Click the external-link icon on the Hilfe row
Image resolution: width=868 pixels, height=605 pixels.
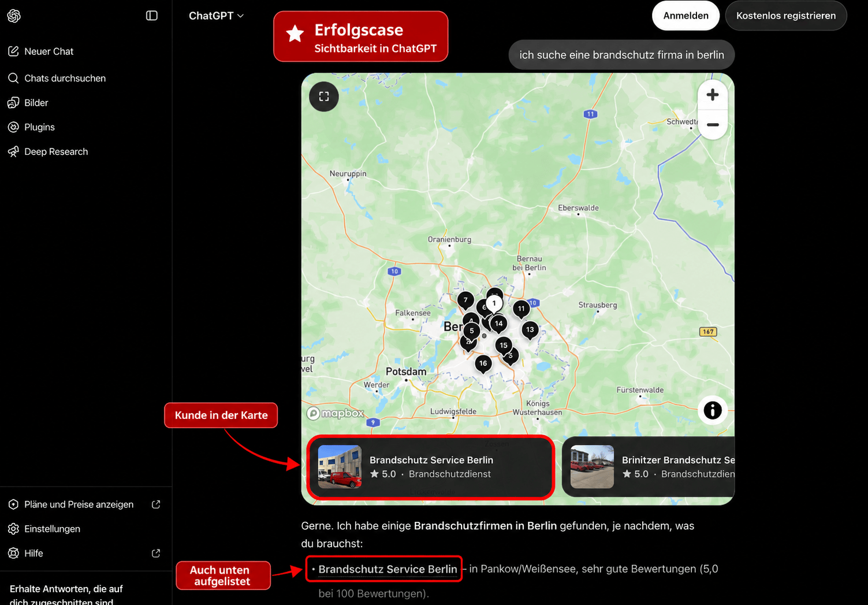point(156,554)
